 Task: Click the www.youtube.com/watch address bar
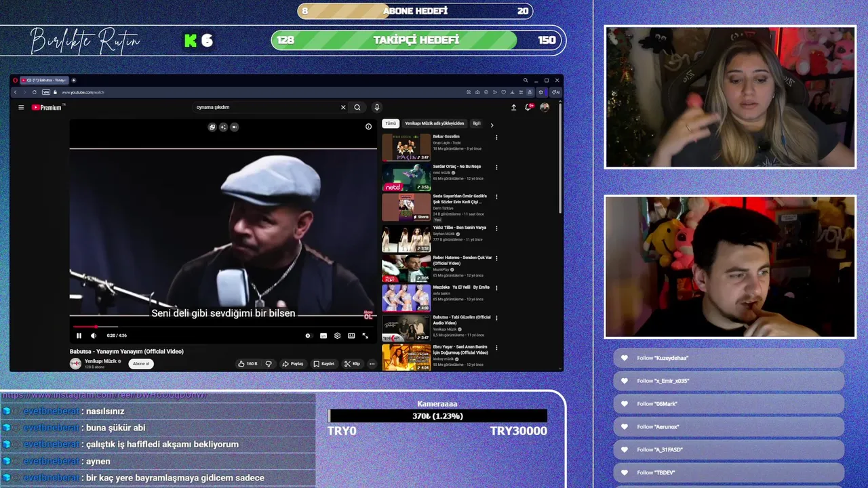[x=83, y=92]
